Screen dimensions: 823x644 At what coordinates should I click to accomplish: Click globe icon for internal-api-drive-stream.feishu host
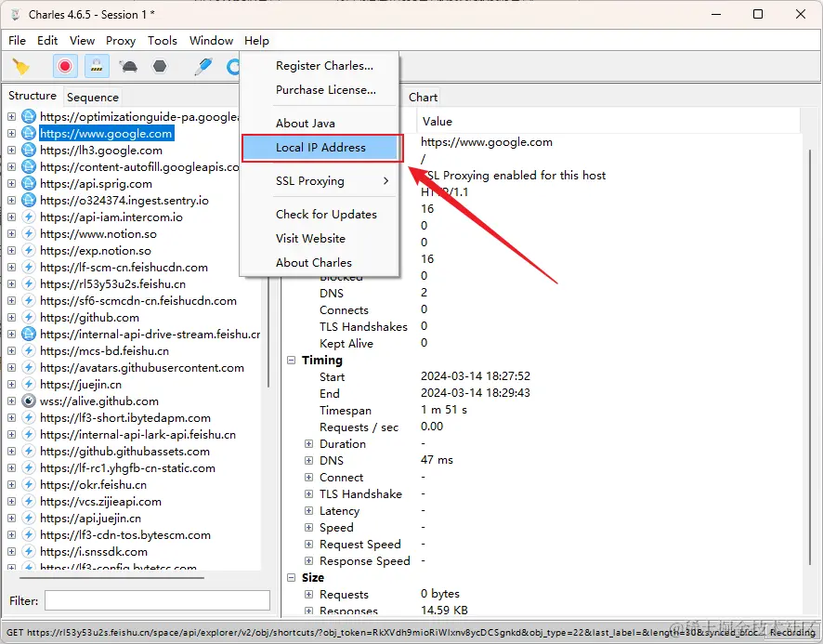pos(29,335)
